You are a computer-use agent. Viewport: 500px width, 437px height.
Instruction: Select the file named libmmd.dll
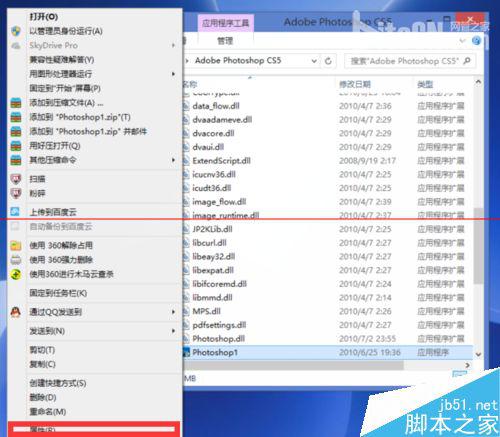coord(212,298)
